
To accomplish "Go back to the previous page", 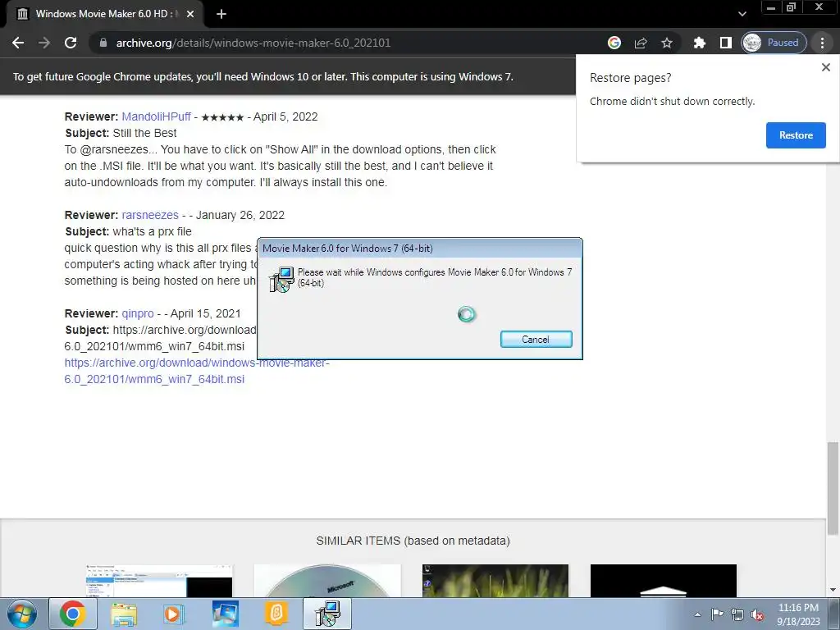I will pos(18,43).
